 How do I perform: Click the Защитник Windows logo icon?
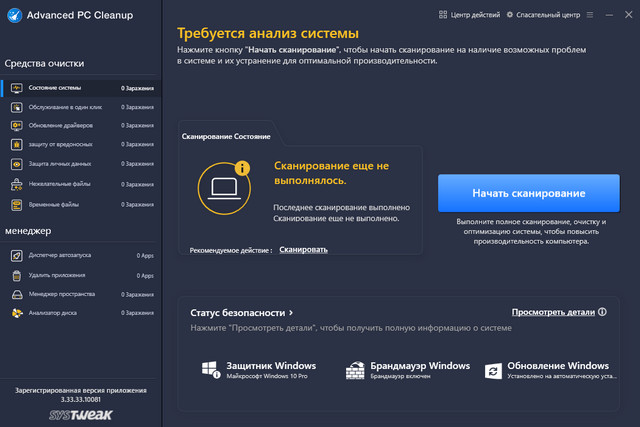click(x=211, y=369)
